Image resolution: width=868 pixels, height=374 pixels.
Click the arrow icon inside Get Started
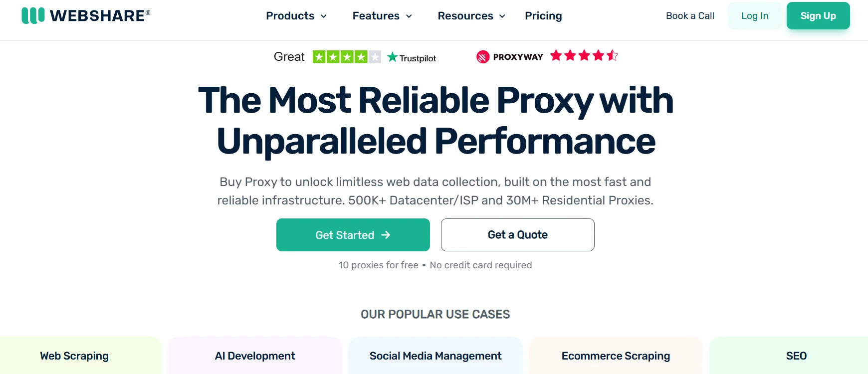click(386, 235)
